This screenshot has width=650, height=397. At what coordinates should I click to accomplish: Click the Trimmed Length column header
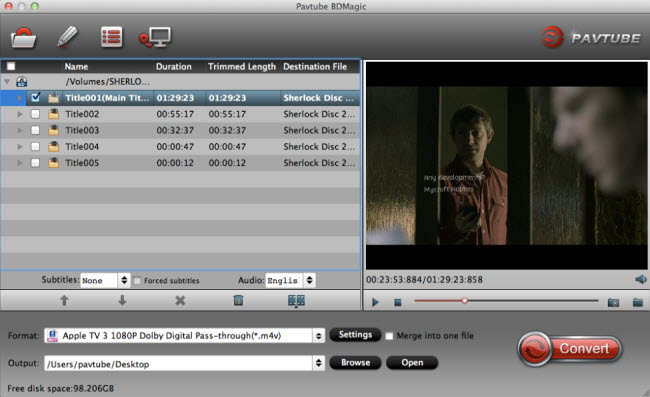(242, 67)
